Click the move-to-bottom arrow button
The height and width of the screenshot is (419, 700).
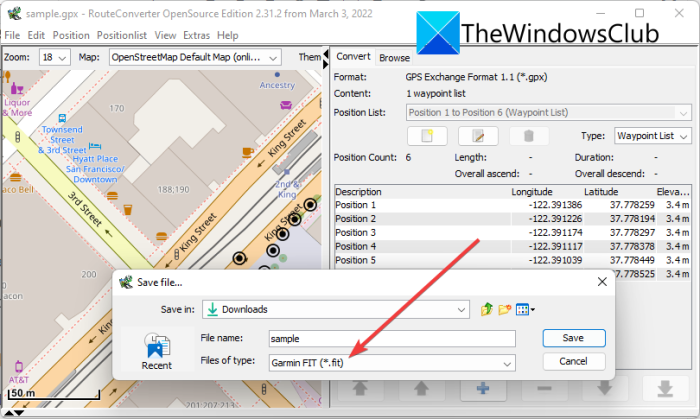point(665,388)
